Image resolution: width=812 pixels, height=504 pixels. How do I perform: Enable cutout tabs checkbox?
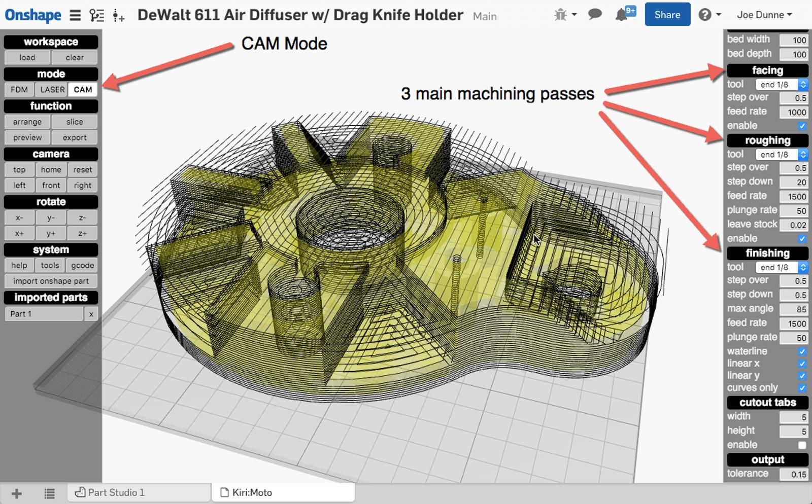click(802, 445)
